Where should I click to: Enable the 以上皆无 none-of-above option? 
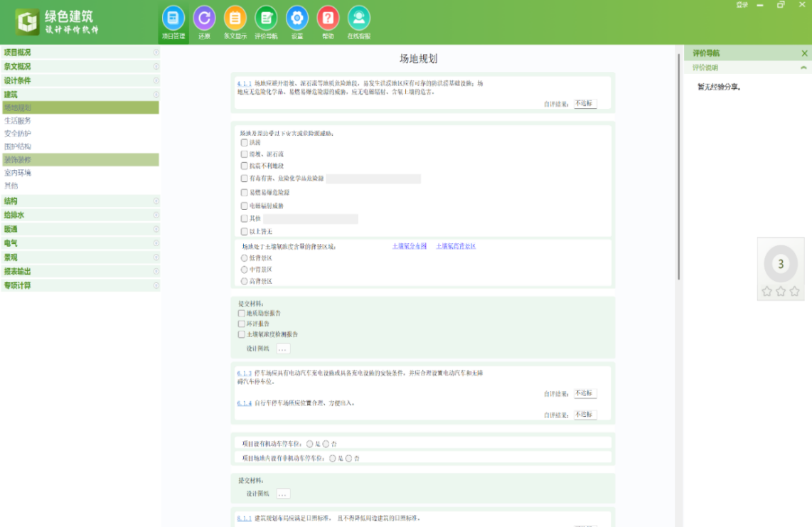click(x=244, y=233)
